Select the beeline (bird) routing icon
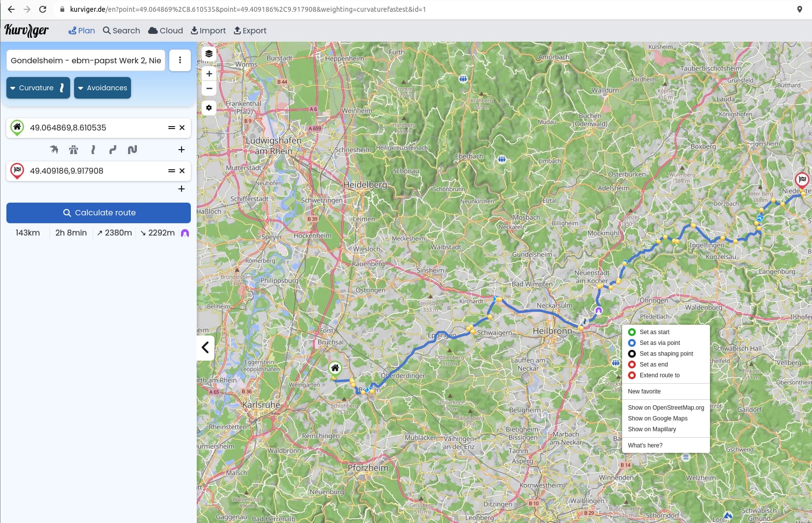Image resolution: width=812 pixels, height=523 pixels. pos(54,150)
